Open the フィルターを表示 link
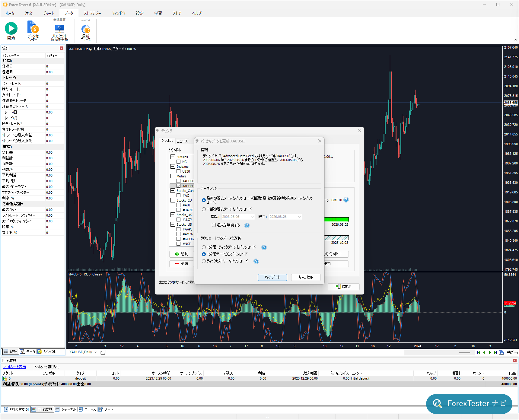Screen dimensions: 519x420 14,367
